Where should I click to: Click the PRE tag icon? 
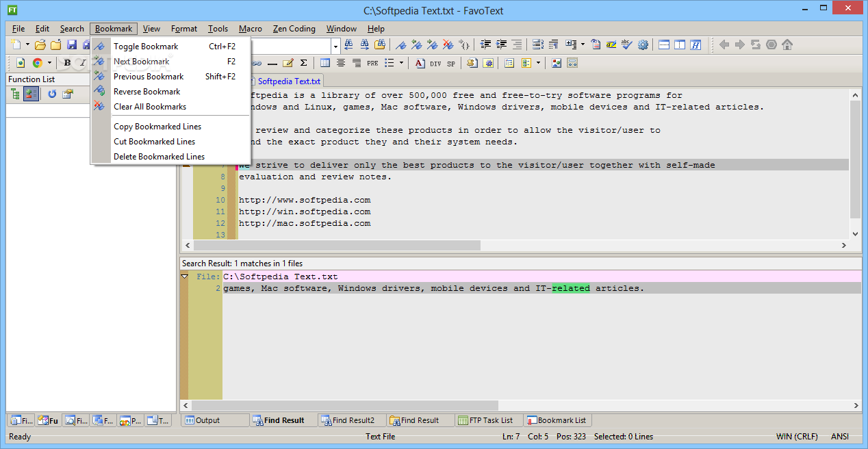coord(372,63)
